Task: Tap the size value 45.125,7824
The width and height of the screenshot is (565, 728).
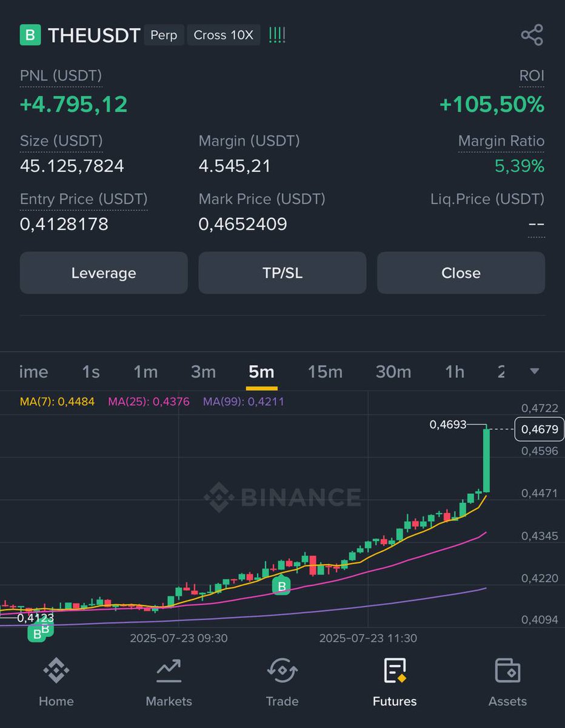Action: tap(72, 166)
